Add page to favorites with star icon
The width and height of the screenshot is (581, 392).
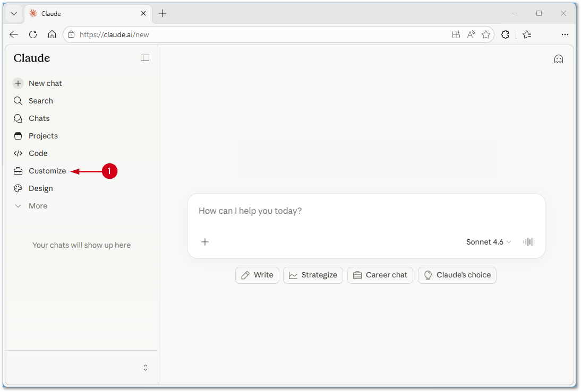coord(486,34)
